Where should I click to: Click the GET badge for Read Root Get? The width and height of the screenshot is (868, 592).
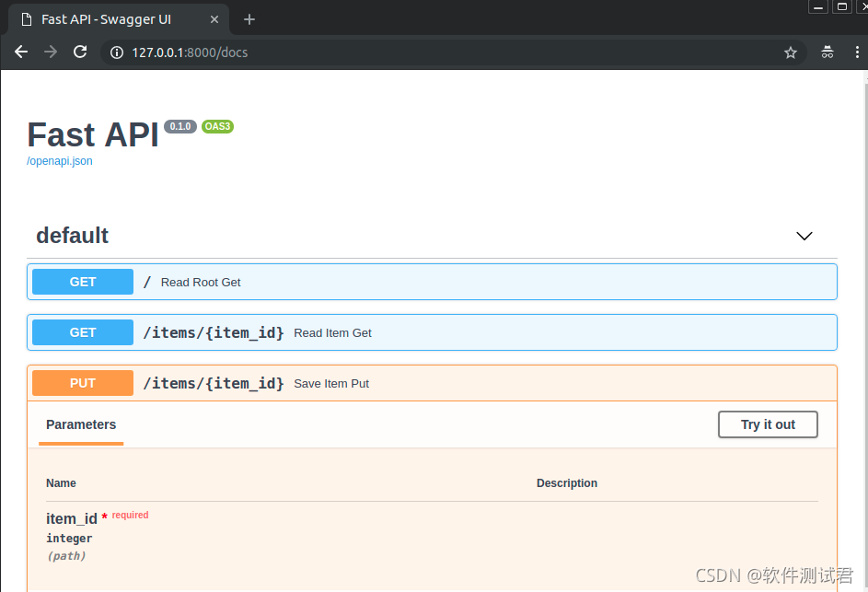tap(83, 282)
